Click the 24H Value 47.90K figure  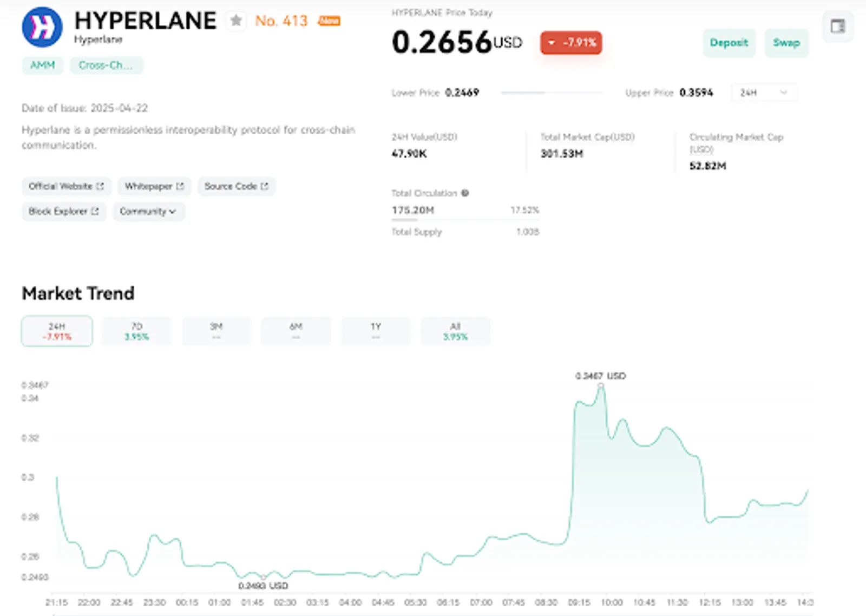tap(409, 154)
